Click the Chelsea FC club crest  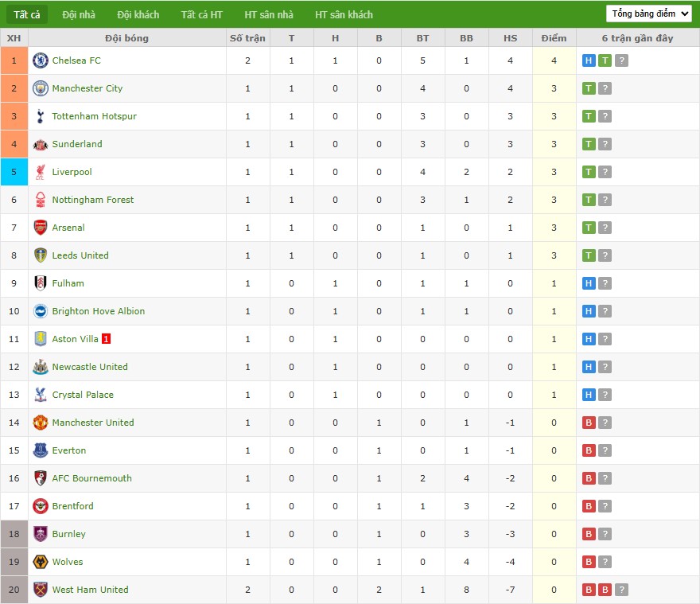[x=41, y=60]
